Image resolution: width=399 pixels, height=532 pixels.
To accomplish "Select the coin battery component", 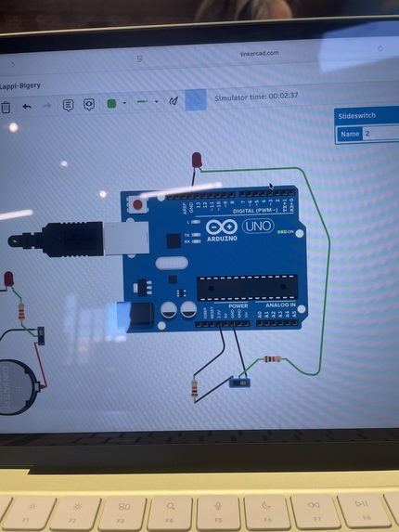I will pos(18,387).
